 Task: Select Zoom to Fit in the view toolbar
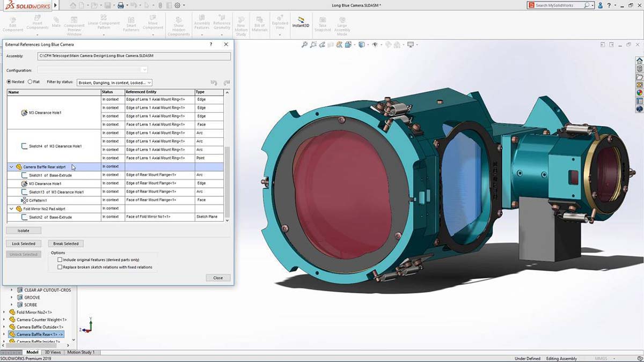click(303, 45)
